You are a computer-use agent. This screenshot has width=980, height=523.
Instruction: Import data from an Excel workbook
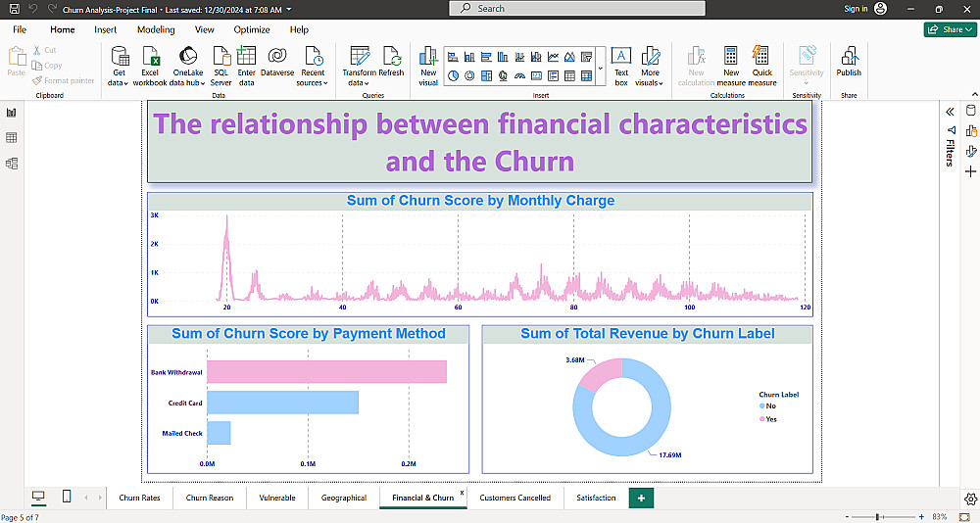tap(150, 66)
